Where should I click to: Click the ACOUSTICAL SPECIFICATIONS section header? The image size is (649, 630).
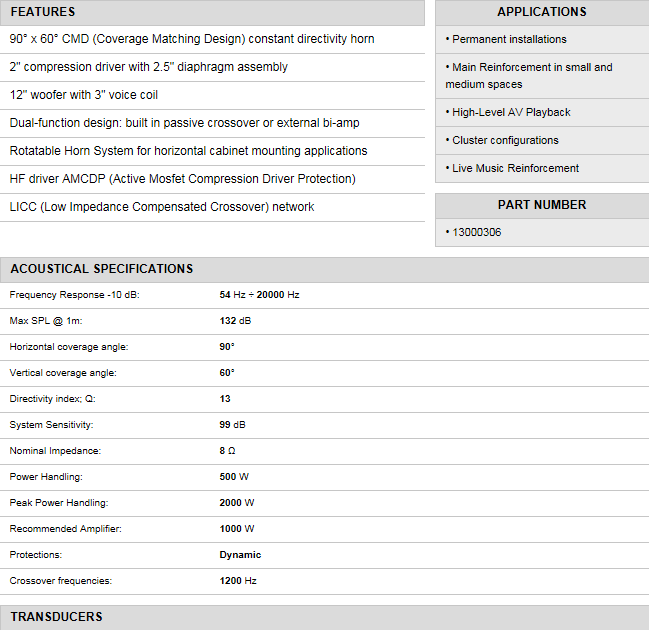[101, 269]
